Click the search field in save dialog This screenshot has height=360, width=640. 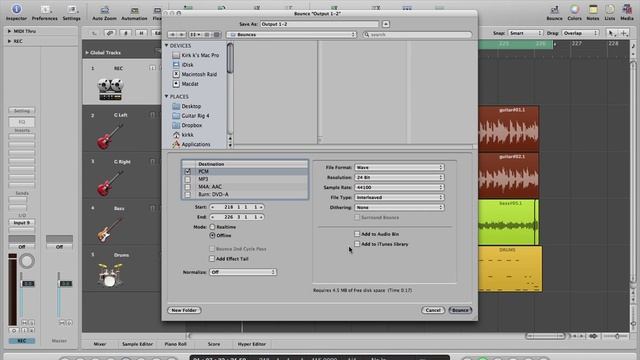click(417, 35)
